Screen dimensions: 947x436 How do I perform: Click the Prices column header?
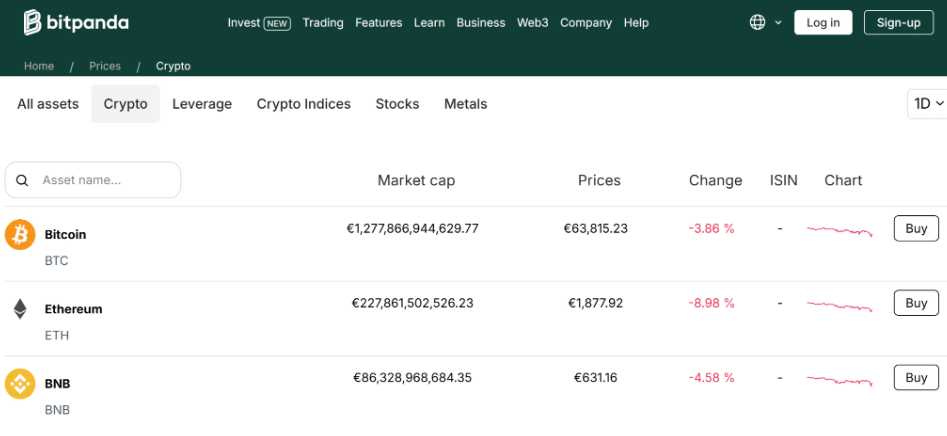click(x=599, y=180)
